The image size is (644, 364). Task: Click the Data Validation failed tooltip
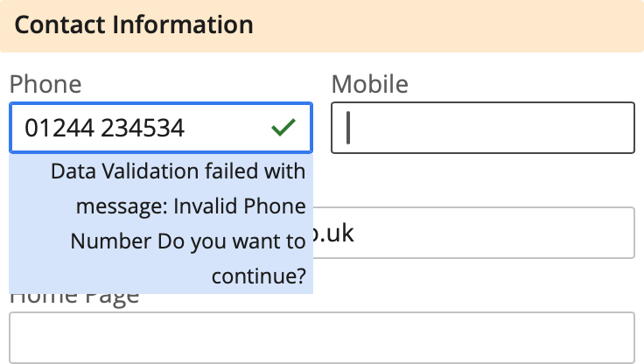pyautogui.click(x=161, y=223)
